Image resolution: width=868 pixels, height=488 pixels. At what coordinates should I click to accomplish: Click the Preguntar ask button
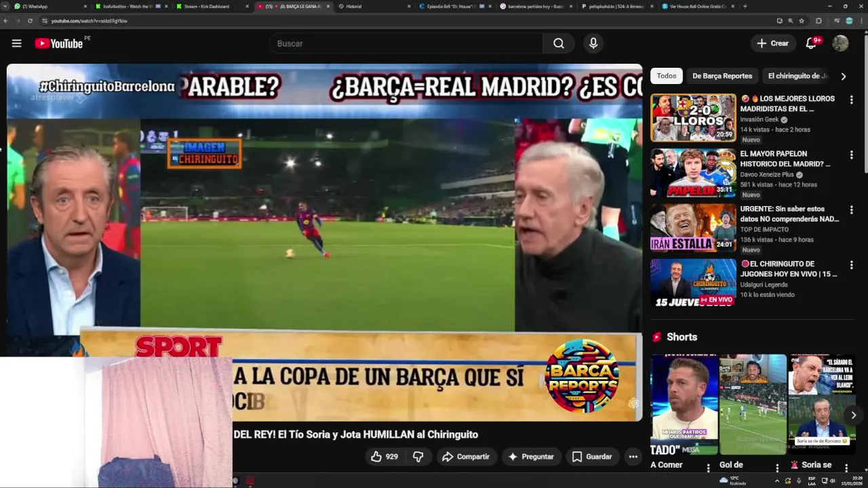coord(531,457)
